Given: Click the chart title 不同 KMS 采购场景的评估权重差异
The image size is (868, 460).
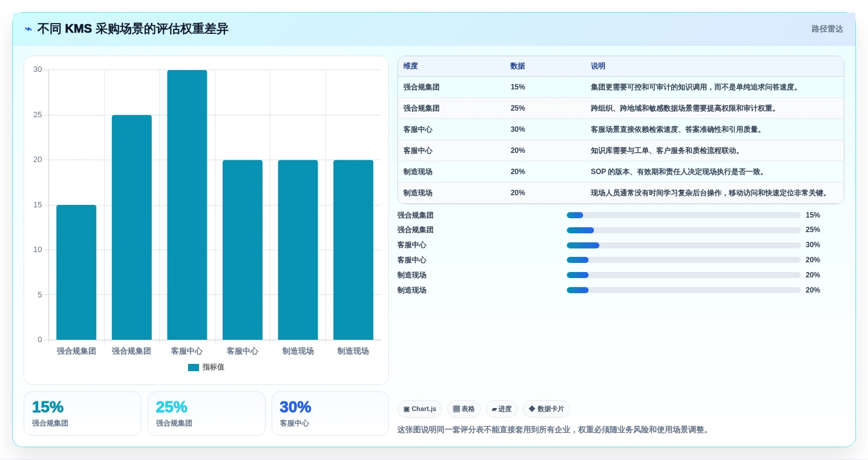Looking at the screenshot, I should click(132, 29).
